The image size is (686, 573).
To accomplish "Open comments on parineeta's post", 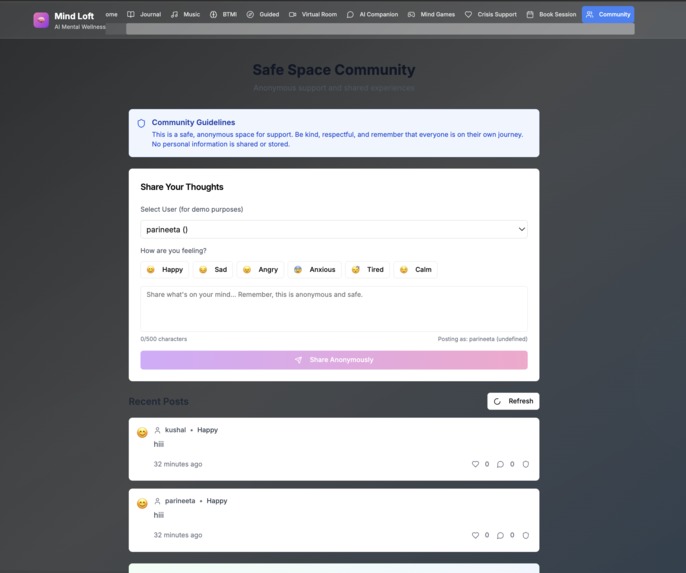I will click(500, 535).
